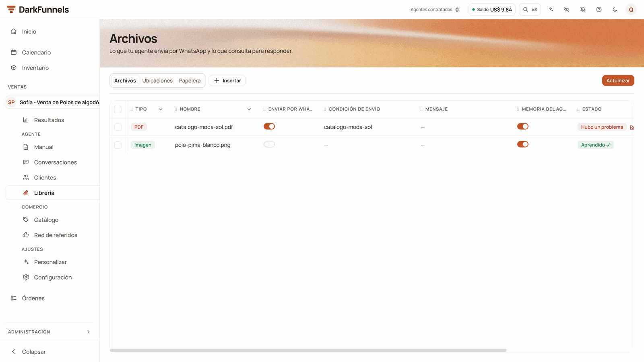Open the help question mark icon
644x362 pixels.
click(x=599, y=10)
